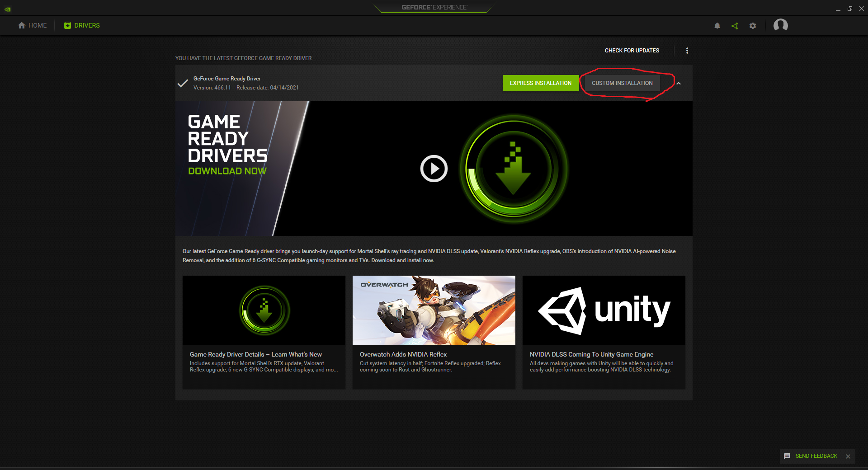This screenshot has height=470, width=868.
Task: Click 'Game Ready Driver Details – Learn What's New' title
Action: [x=256, y=354]
